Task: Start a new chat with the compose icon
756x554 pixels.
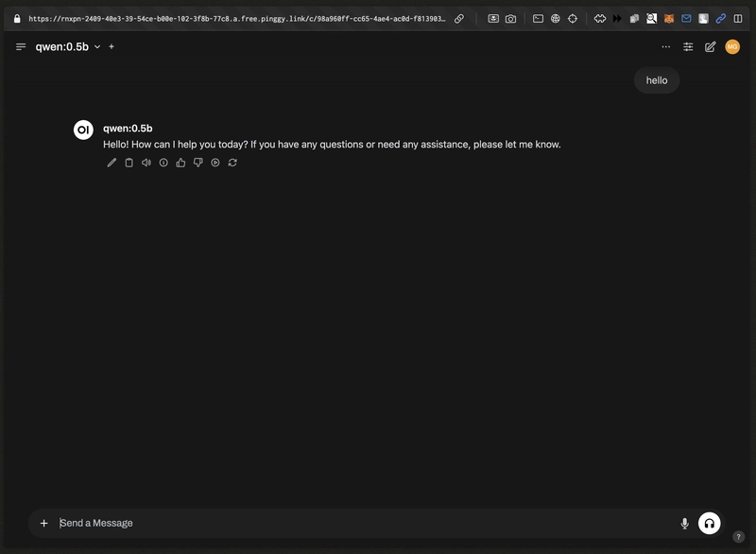Action: pos(711,46)
